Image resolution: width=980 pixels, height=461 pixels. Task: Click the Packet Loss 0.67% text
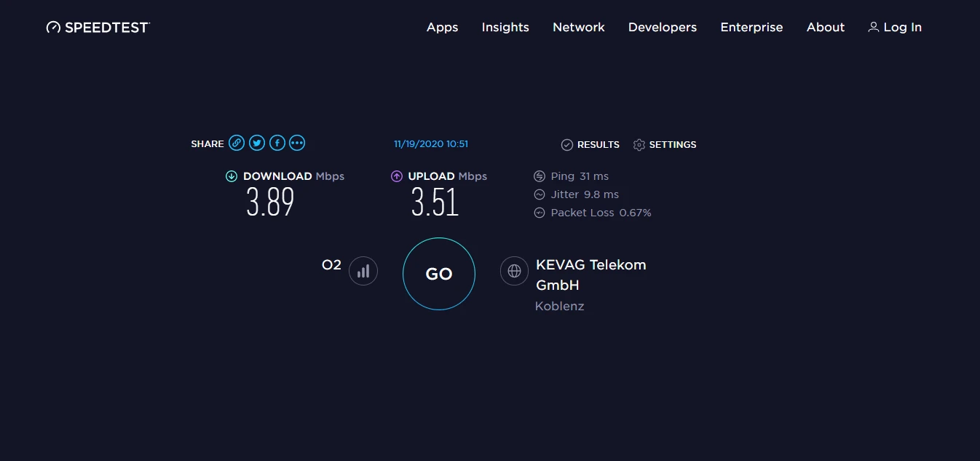point(601,213)
